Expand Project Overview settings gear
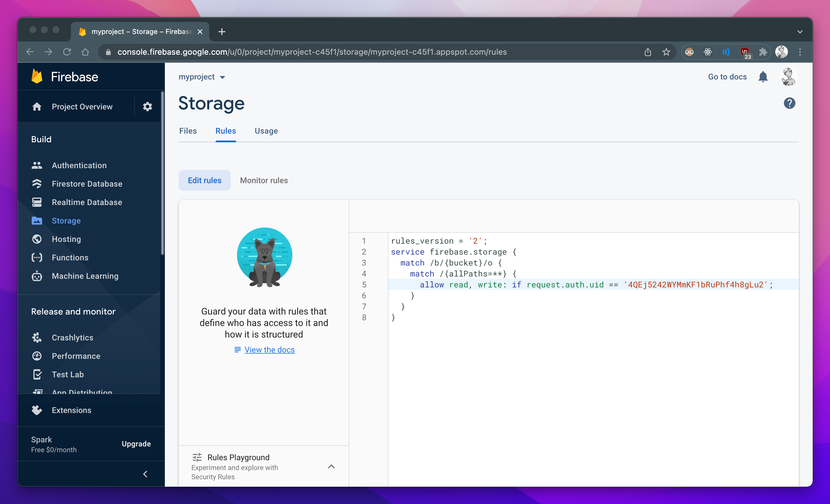 [x=147, y=107]
